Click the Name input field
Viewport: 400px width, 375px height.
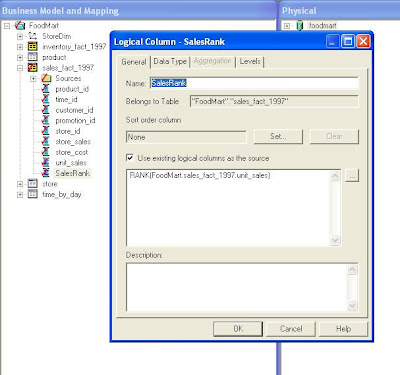[x=254, y=83]
